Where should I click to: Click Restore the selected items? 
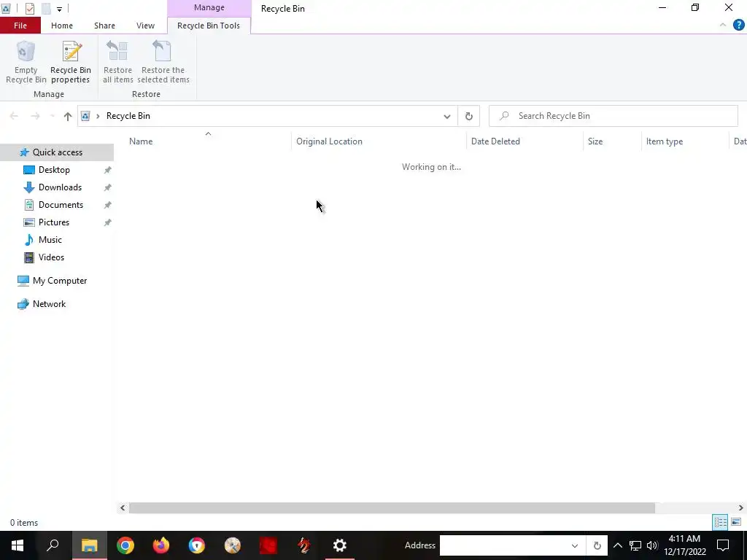tap(163, 63)
